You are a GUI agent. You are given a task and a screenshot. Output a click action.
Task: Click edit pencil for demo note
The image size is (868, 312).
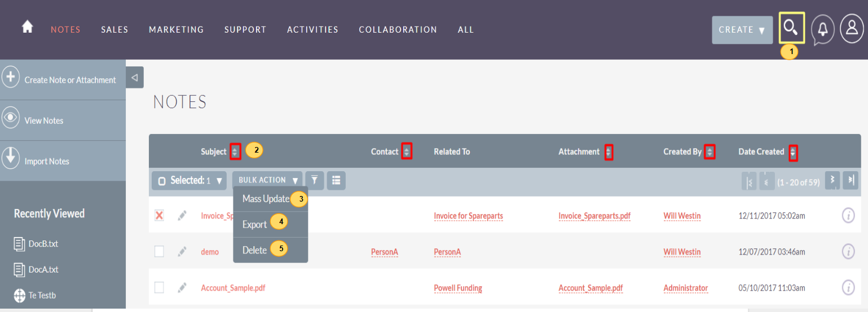coord(182,252)
